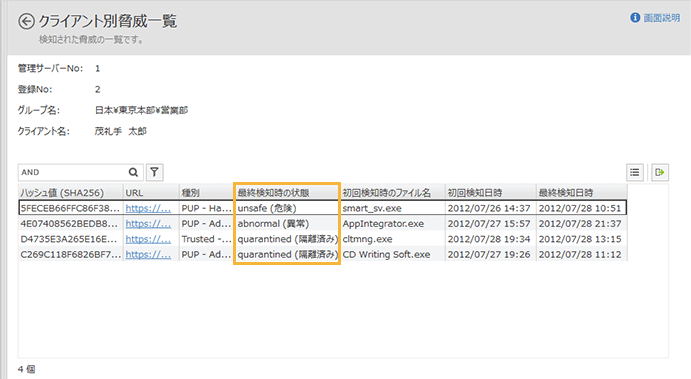The height and width of the screenshot is (379, 691).
Task: Select the cltmng.exe file name
Action: 368,239
